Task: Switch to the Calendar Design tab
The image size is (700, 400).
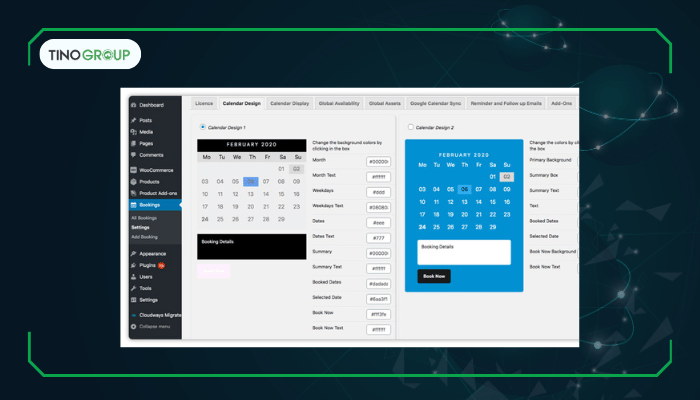Action: [242, 104]
